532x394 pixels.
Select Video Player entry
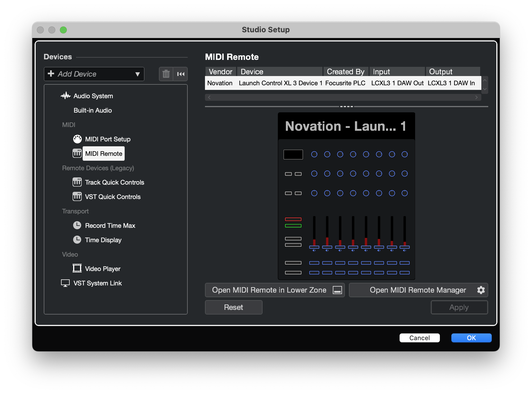pyautogui.click(x=102, y=269)
